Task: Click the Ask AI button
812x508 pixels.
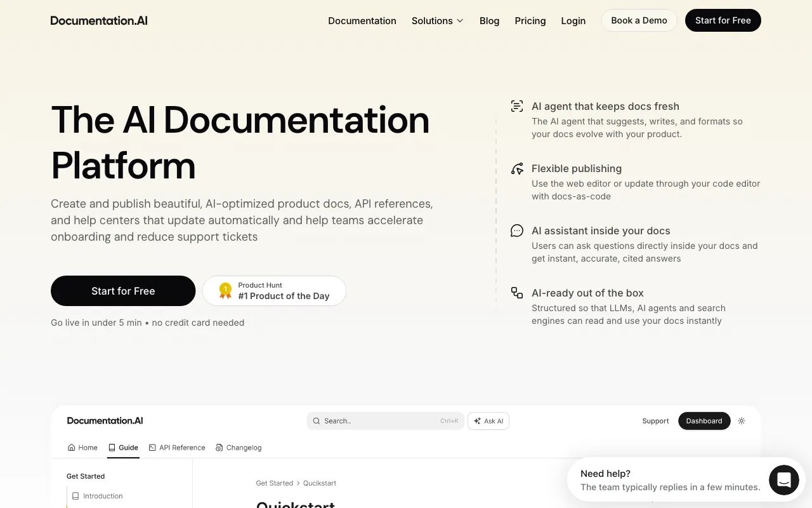Action: (x=488, y=421)
